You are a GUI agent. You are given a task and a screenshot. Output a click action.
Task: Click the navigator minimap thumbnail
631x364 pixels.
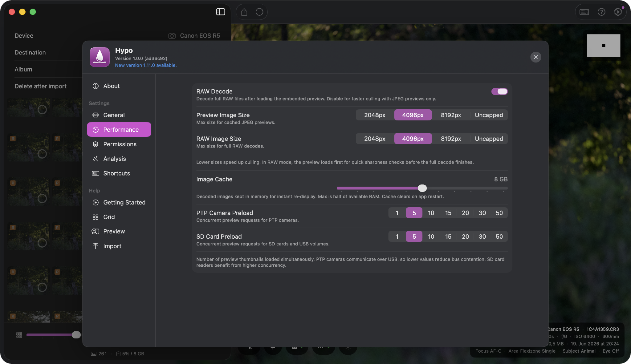pos(603,45)
